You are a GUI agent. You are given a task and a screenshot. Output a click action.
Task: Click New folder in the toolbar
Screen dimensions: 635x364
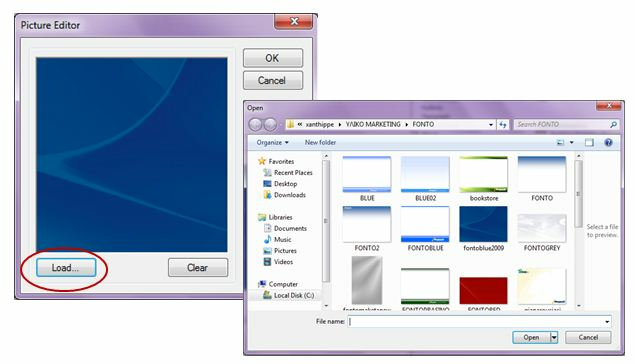[320, 143]
